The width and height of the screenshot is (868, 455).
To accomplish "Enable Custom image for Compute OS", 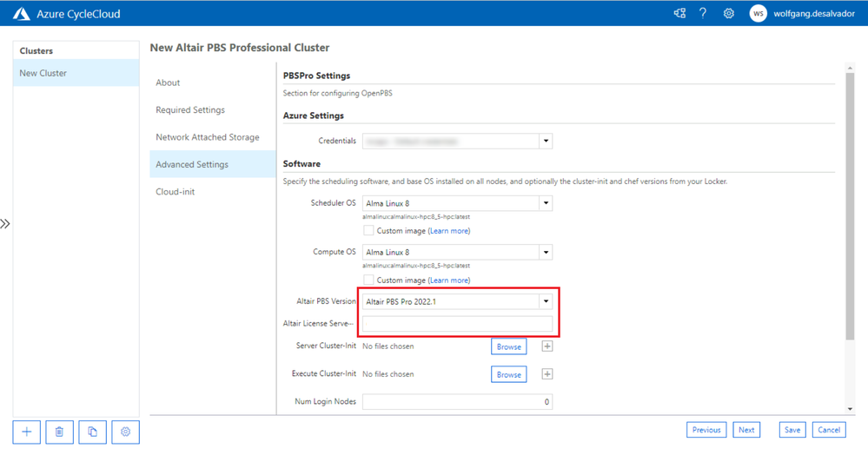I will tap(368, 280).
